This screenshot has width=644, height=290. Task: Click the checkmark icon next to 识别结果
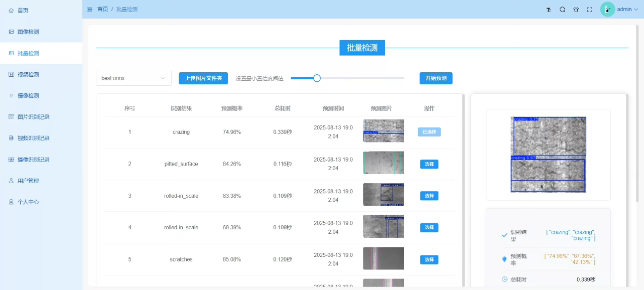(504, 235)
